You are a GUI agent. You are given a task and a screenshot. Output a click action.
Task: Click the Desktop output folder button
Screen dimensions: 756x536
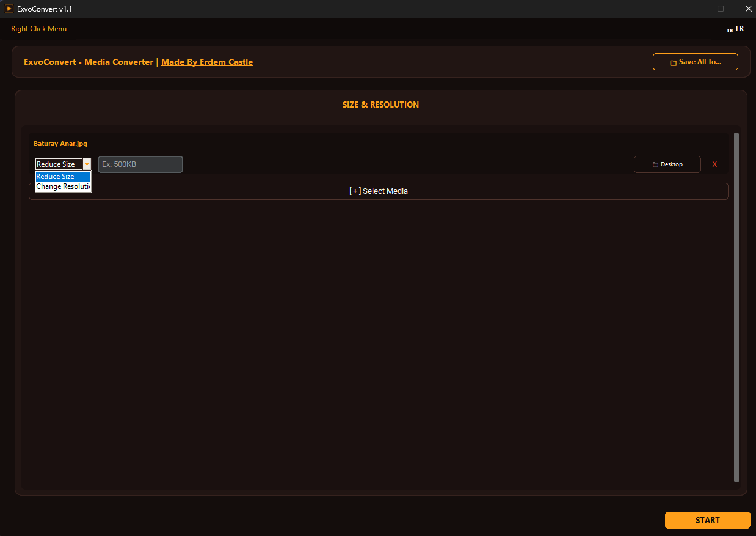pos(667,164)
